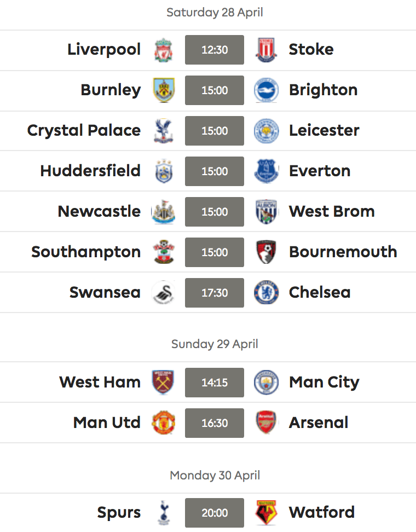Open the Crystal Palace eagle crest

(x=164, y=131)
